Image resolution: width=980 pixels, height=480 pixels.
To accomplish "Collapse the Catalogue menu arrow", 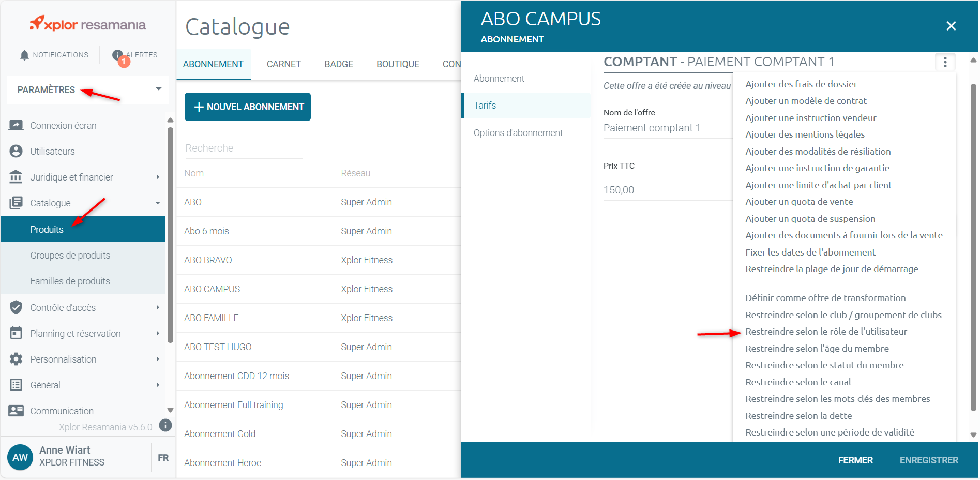I will (x=158, y=203).
